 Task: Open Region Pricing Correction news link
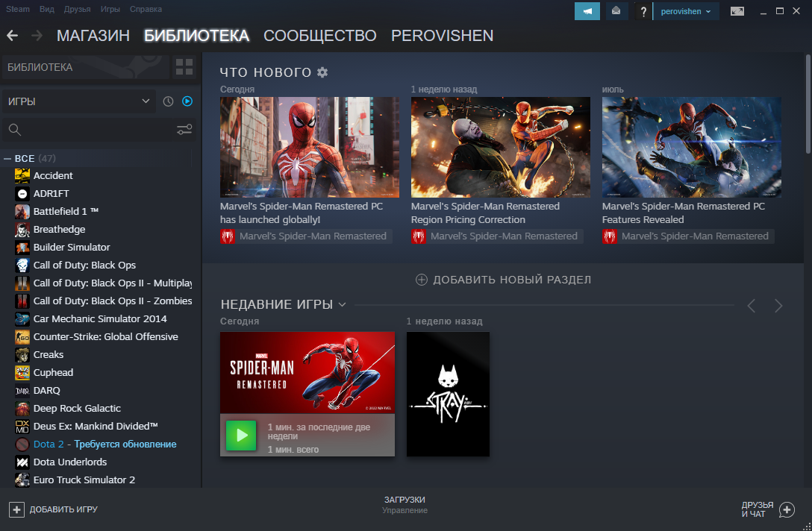click(x=485, y=213)
